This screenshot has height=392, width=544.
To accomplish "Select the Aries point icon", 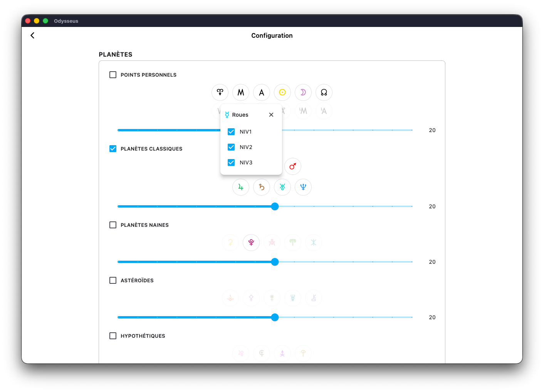I will coord(220,92).
